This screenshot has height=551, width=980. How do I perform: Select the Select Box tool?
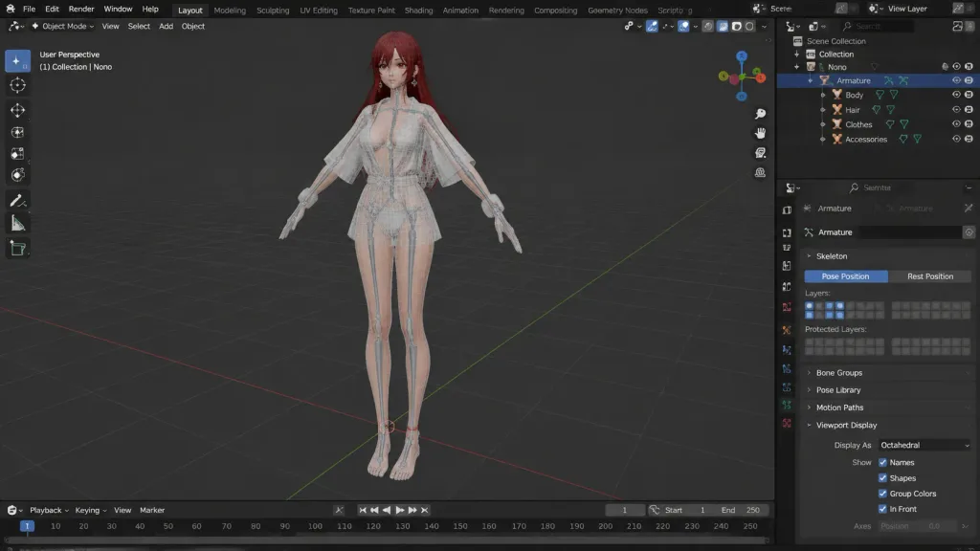click(x=17, y=60)
